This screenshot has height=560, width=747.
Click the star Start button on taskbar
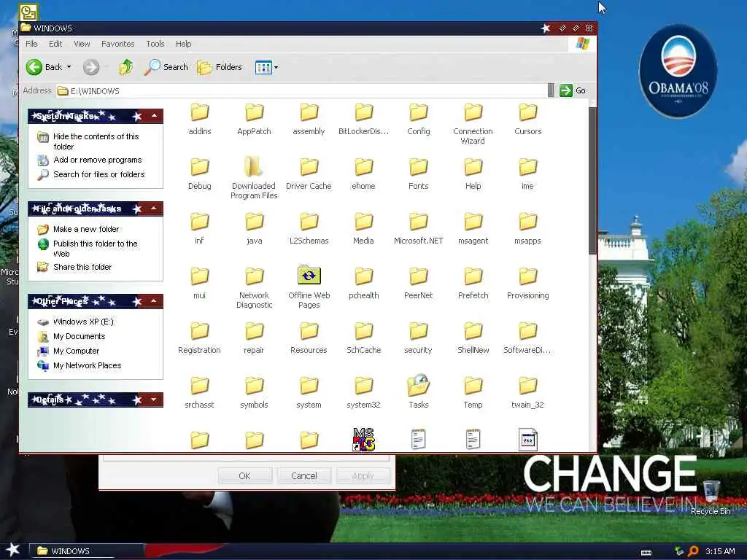pos(12,550)
